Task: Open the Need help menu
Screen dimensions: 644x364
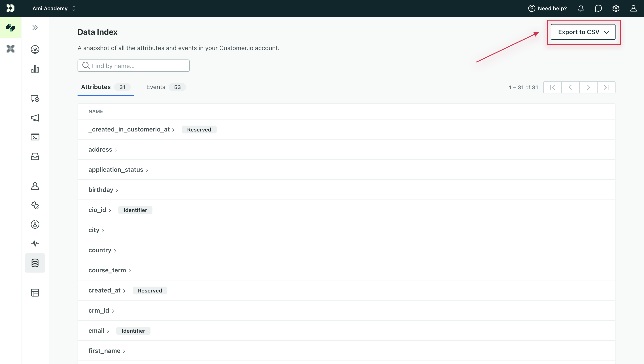Action: coord(547,8)
